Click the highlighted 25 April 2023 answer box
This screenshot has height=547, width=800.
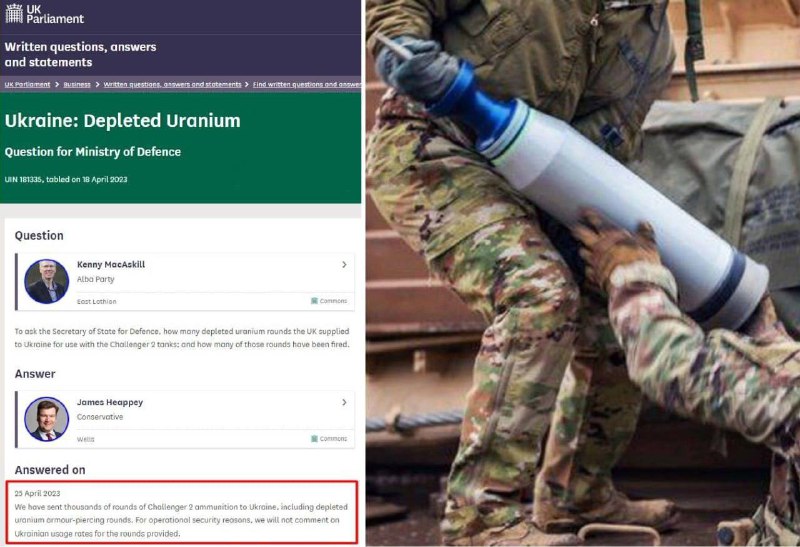pyautogui.click(x=182, y=512)
